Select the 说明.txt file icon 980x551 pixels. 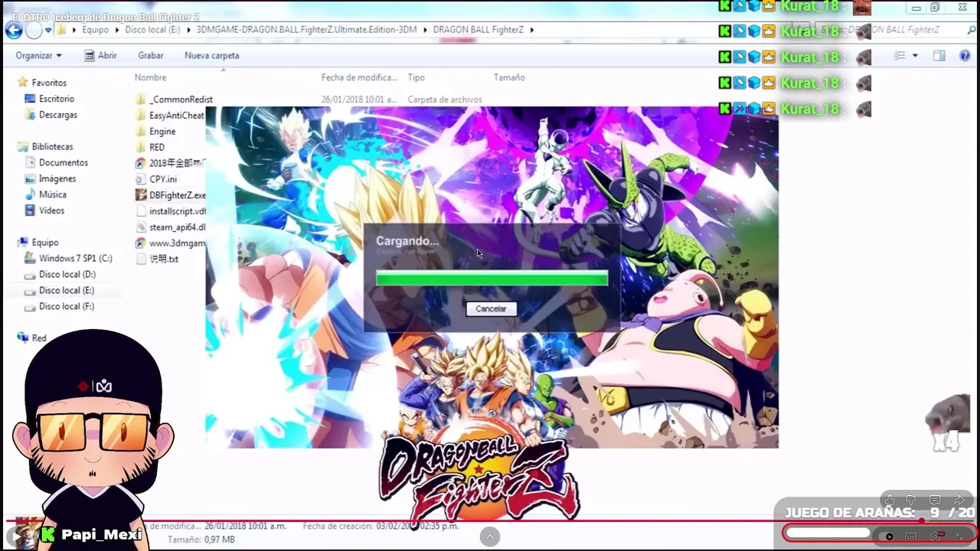[x=141, y=259]
